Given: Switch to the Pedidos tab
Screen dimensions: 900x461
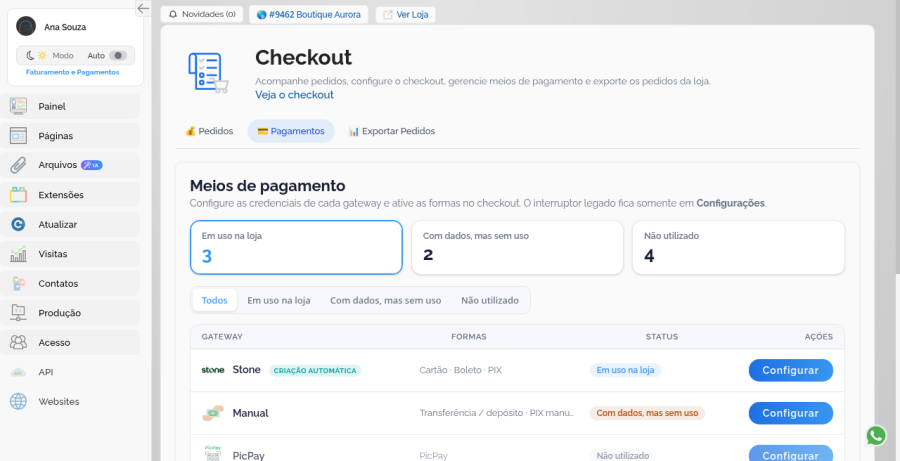Looking at the screenshot, I should point(209,131).
